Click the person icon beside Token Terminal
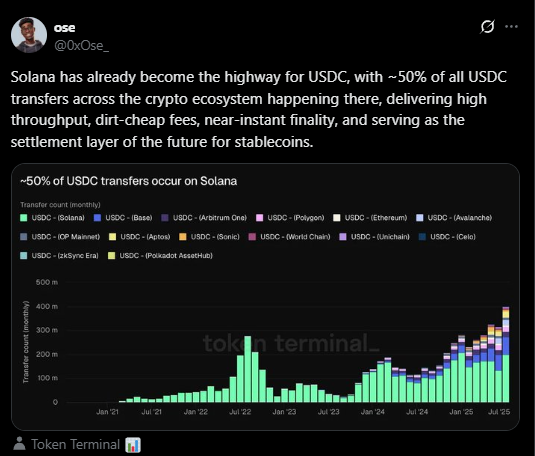This screenshot has height=456, width=535. coord(19,444)
